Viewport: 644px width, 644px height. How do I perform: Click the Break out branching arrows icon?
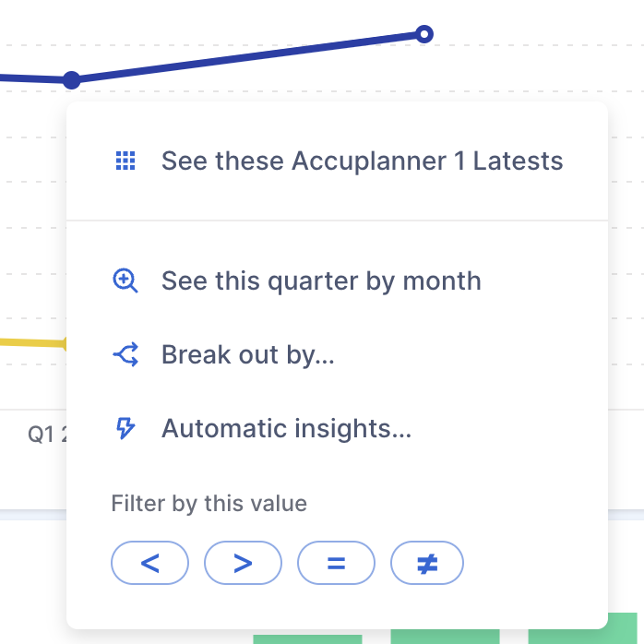point(125,354)
